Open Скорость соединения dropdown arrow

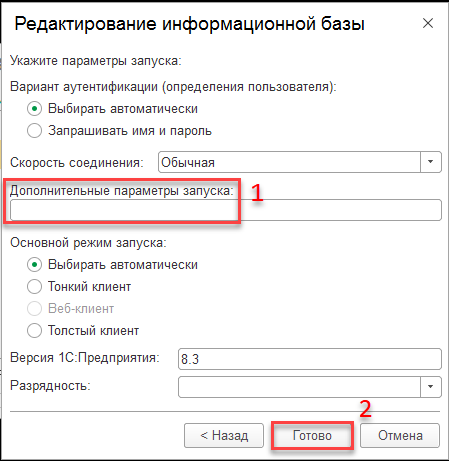click(431, 162)
